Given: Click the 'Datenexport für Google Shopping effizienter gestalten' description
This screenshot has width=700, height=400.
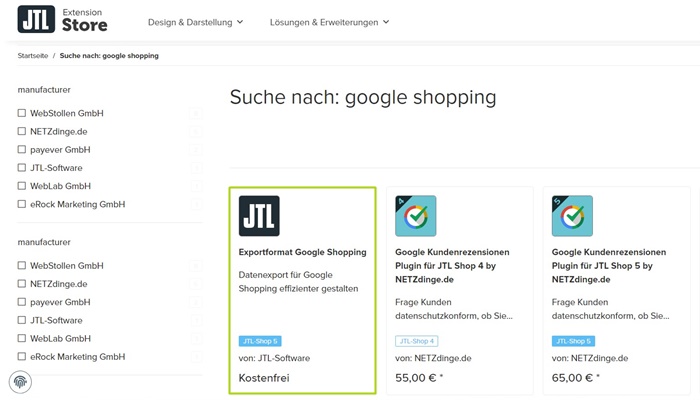Looking at the screenshot, I should (298, 282).
